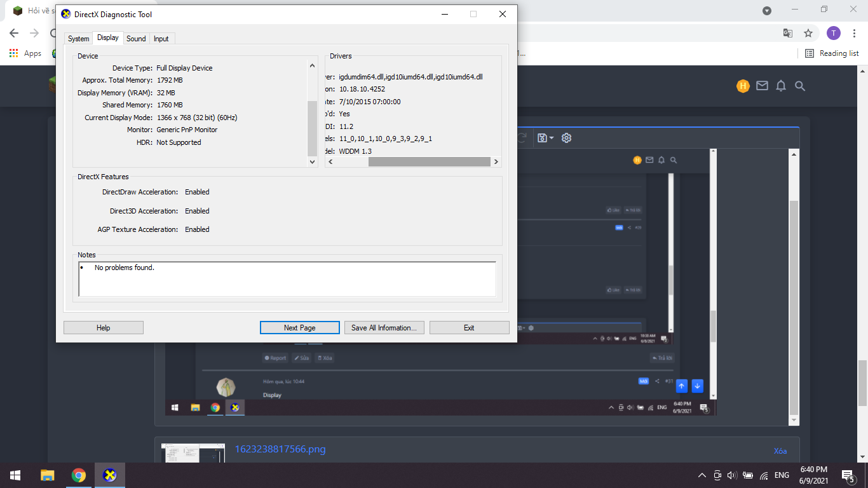This screenshot has width=868, height=488.
Task: Switch to the System tab in DirectX Diagnostic Tool
Action: (79, 39)
